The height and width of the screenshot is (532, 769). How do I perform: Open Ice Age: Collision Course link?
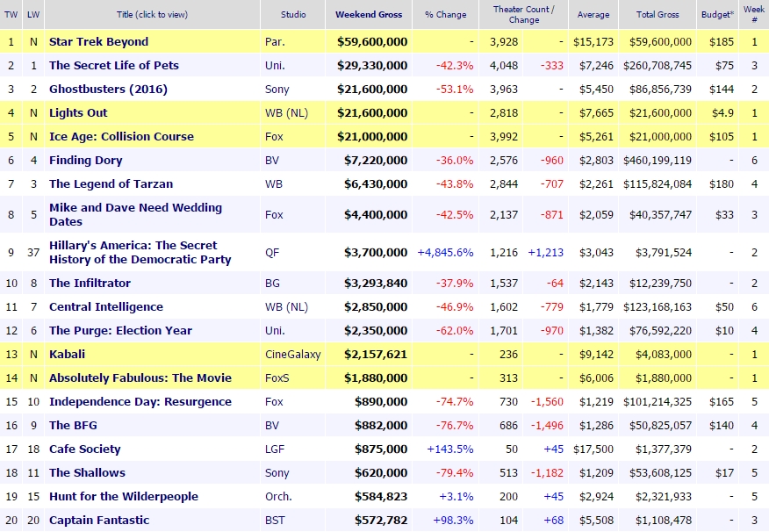point(122,136)
